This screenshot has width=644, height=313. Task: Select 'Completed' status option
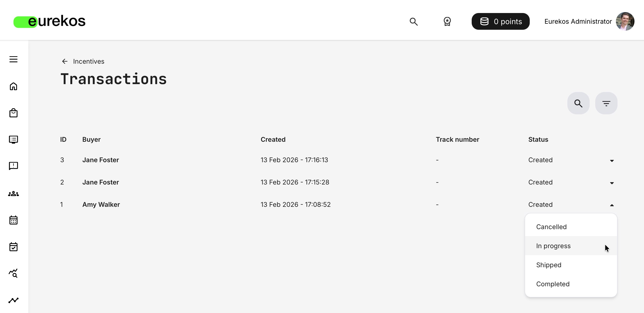[552, 284]
